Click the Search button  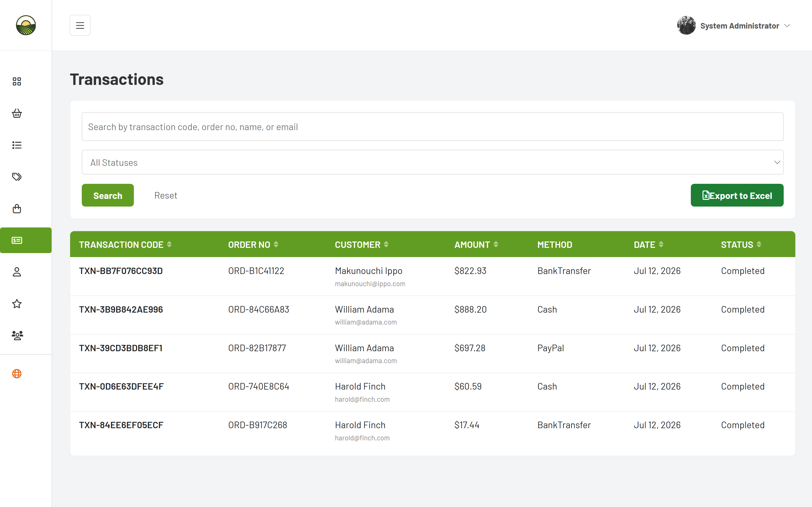click(x=108, y=195)
